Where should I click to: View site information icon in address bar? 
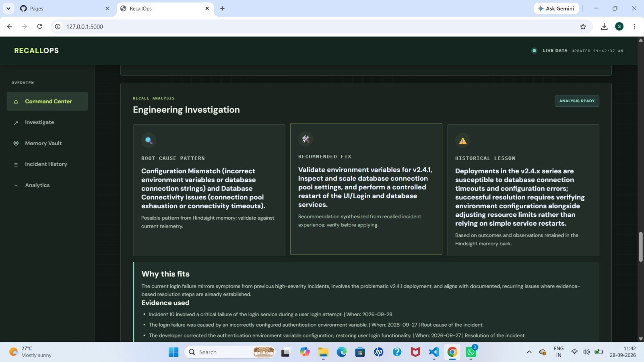tap(58, 27)
